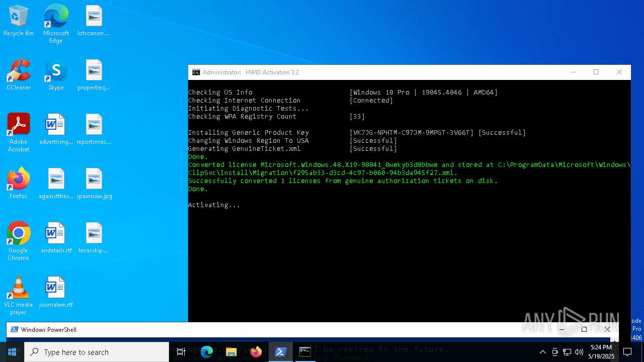
Task: Open the Skype desktop shortcut
Action: tap(56, 75)
